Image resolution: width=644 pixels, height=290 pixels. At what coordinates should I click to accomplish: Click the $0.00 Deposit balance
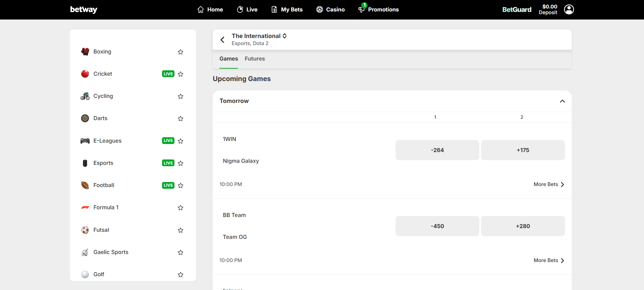pos(548,9)
